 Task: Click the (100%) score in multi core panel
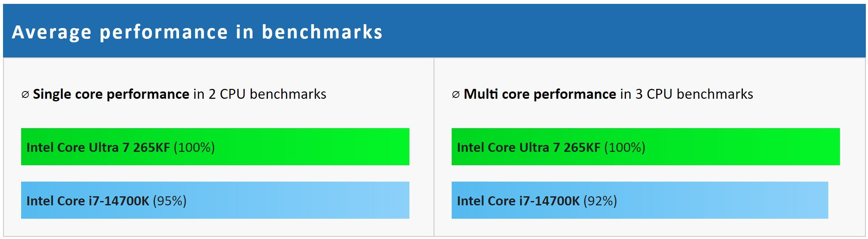pos(625,148)
